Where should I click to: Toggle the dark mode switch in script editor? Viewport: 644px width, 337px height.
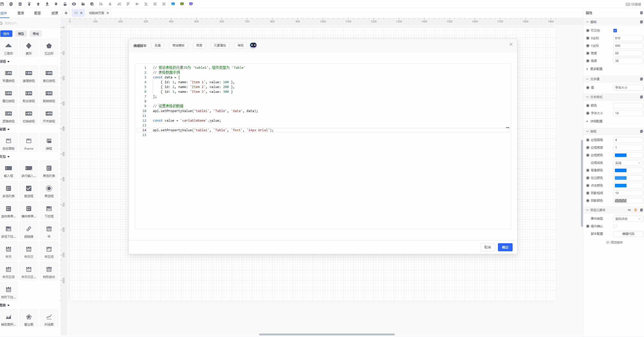253,45
